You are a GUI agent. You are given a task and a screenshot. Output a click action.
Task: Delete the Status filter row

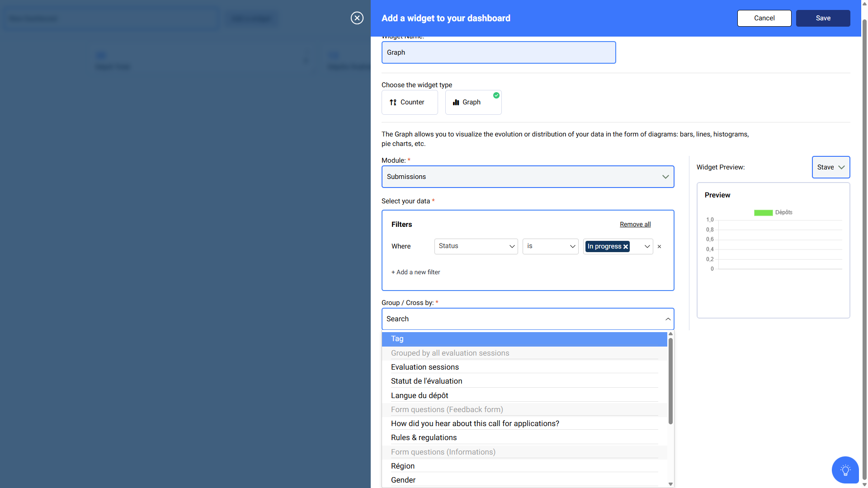(659, 247)
